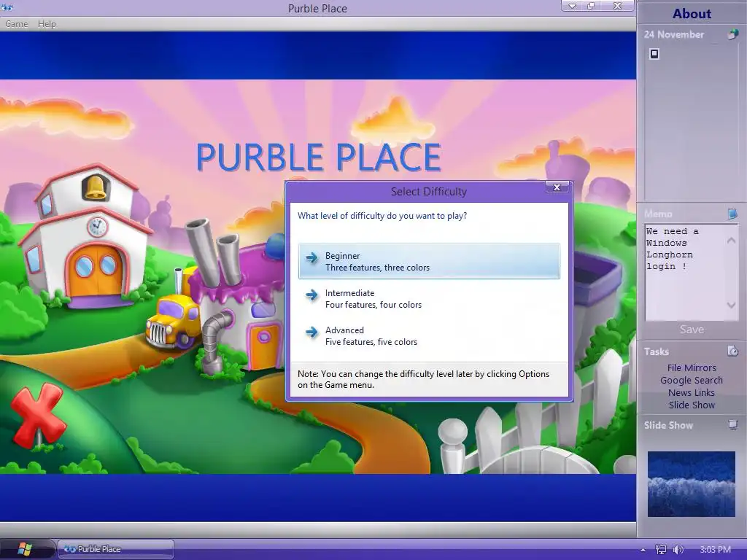The width and height of the screenshot is (747, 560).
Task: Click the schoolhouse clock face
Action: point(97,227)
